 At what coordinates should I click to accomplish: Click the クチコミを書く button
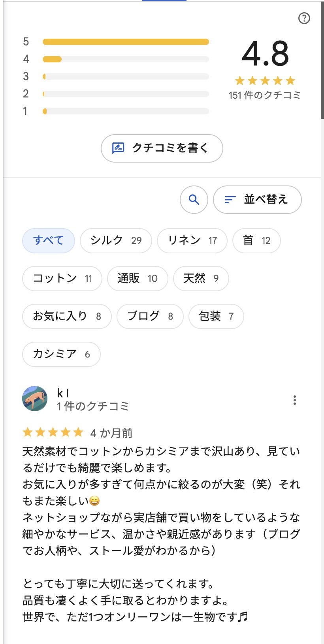click(x=162, y=148)
